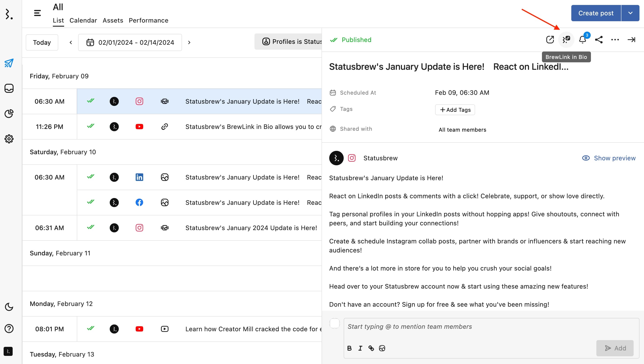
Task: Click the All page title
Action: click(58, 7)
